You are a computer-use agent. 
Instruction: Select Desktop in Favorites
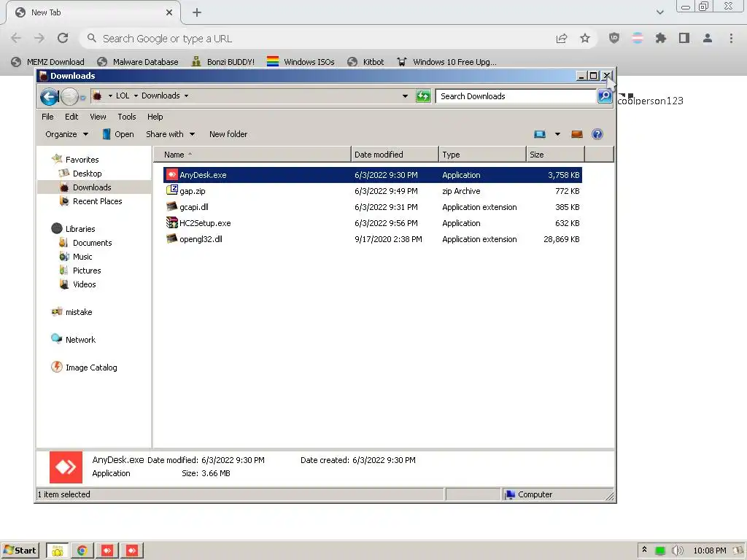88,174
